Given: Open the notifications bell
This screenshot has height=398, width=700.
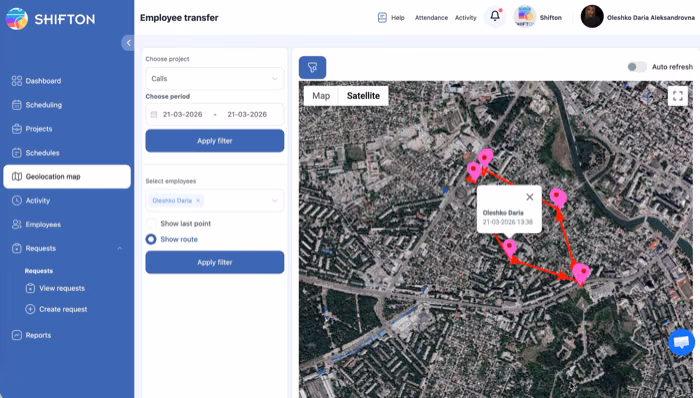Looking at the screenshot, I should (495, 17).
